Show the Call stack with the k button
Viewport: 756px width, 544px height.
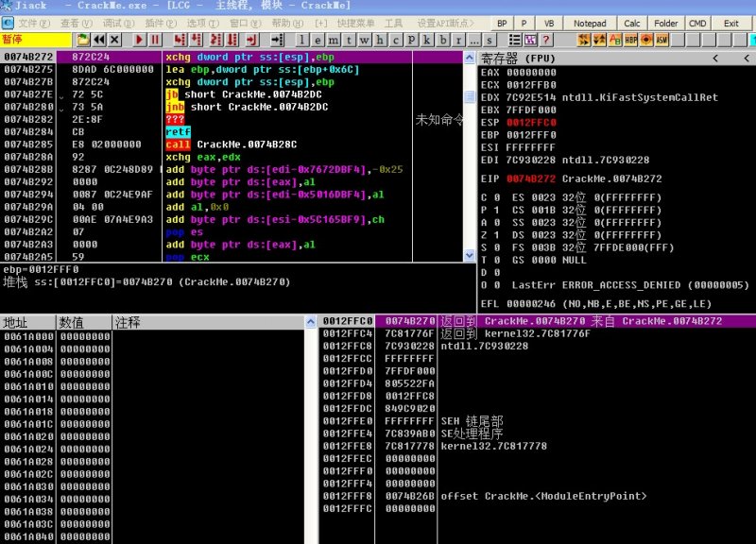pyautogui.click(x=427, y=40)
